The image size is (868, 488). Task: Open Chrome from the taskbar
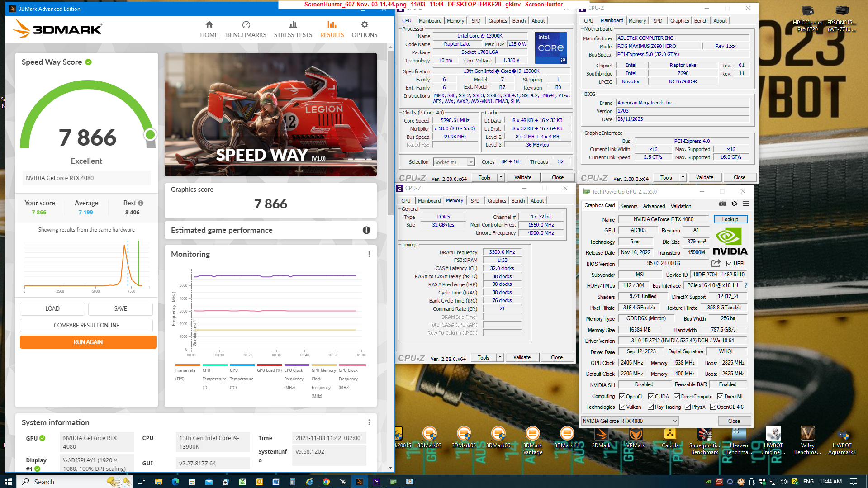click(x=326, y=482)
